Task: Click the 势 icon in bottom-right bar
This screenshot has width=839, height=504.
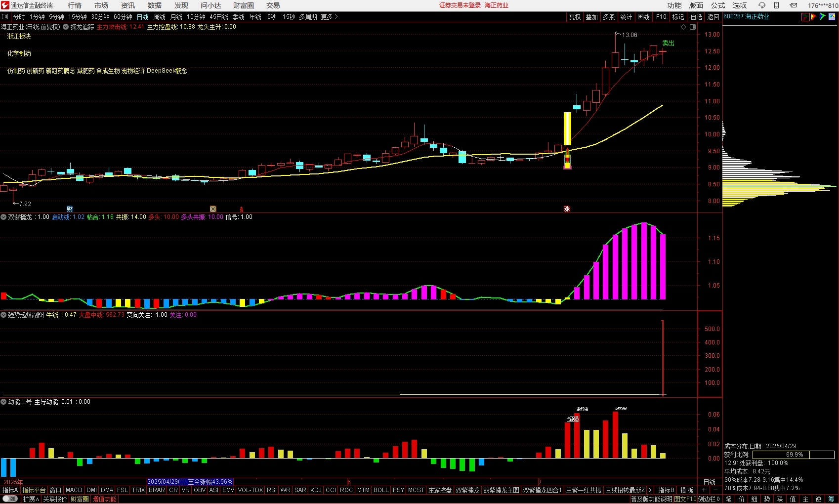Action: coord(767,499)
